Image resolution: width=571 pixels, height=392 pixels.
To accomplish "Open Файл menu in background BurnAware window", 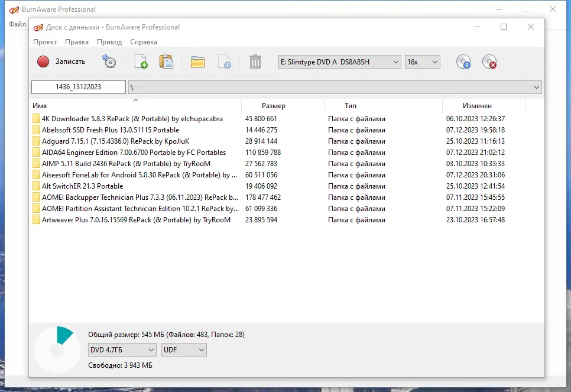I will point(17,24).
